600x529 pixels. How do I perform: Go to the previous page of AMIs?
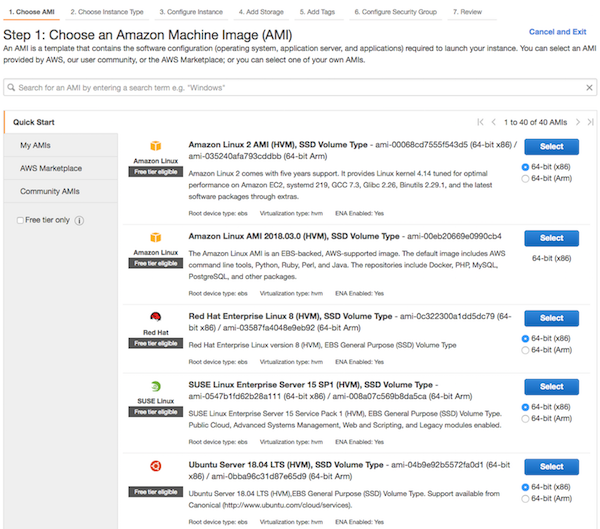pyautogui.click(x=493, y=122)
